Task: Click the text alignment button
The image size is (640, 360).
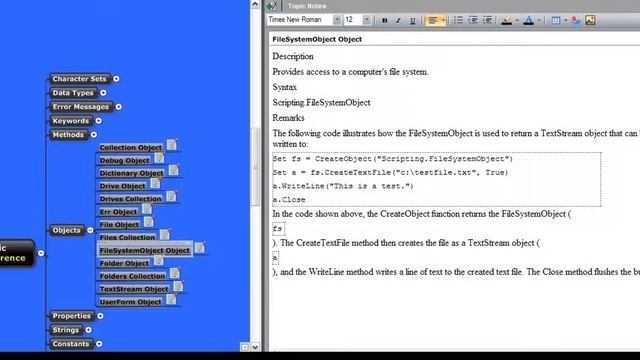Action: (x=432, y=20)
